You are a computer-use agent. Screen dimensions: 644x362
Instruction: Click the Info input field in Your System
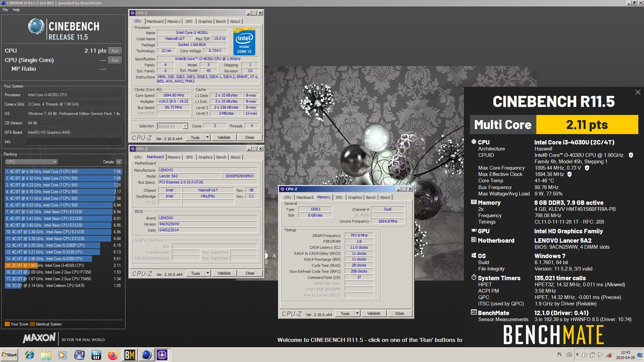(74, 142)
